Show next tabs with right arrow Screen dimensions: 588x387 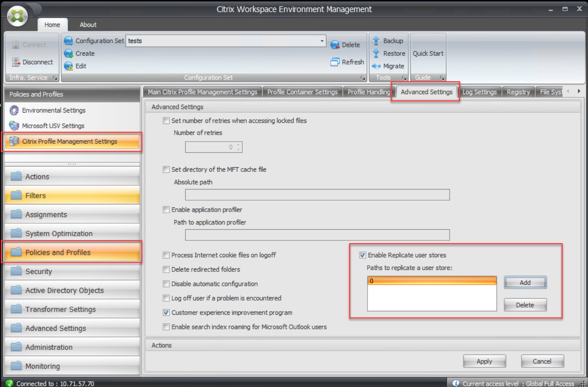point(579,91)
